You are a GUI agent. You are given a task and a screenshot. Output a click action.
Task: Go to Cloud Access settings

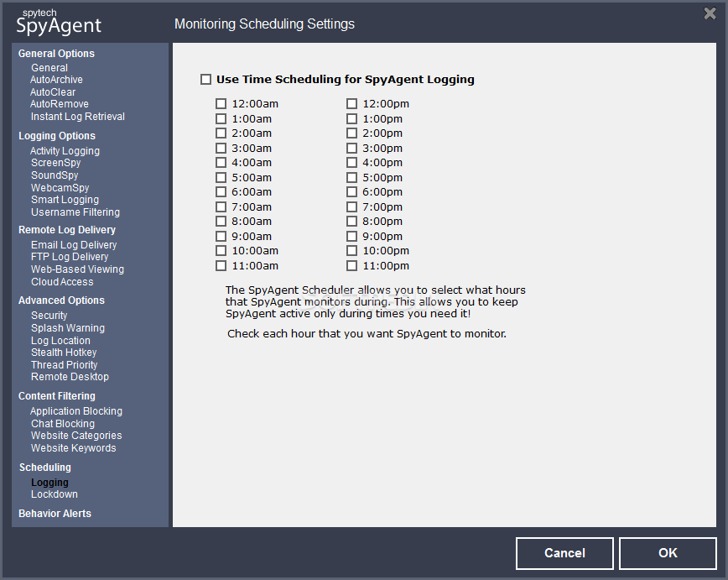62,282
